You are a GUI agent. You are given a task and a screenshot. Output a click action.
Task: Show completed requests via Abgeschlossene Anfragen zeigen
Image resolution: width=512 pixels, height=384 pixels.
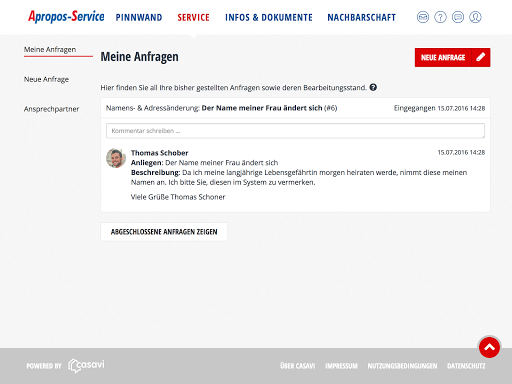[x=164, y=232]
